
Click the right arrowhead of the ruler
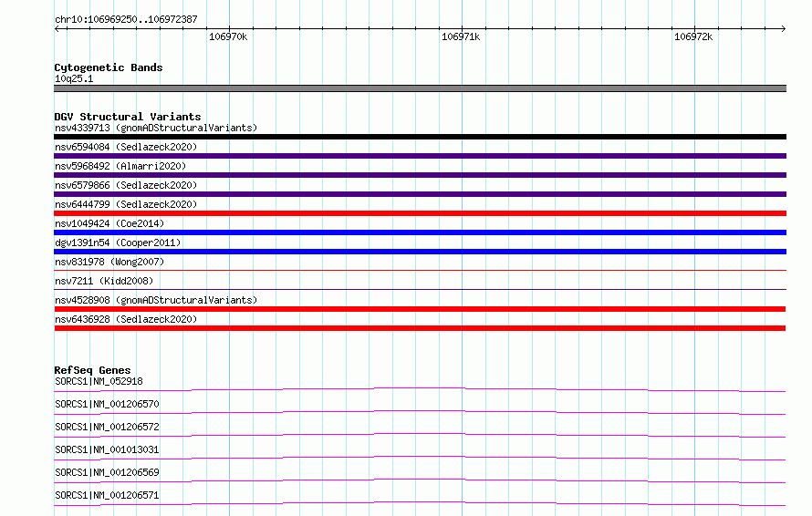point(783,28)
